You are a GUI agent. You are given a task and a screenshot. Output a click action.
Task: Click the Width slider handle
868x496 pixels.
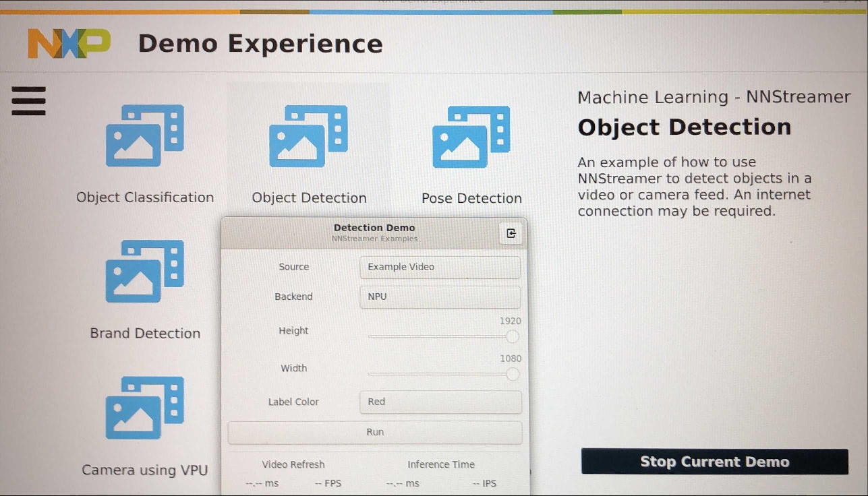click(513, 374)
